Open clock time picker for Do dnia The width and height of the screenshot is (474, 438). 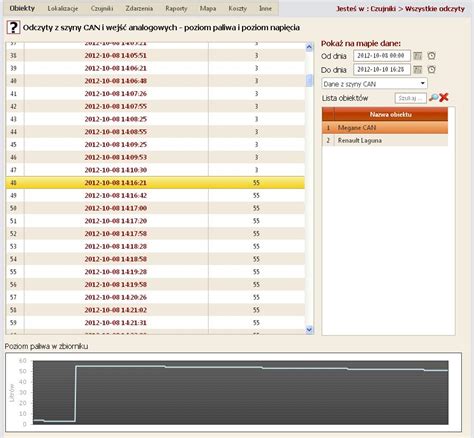[x=431, y=69]
